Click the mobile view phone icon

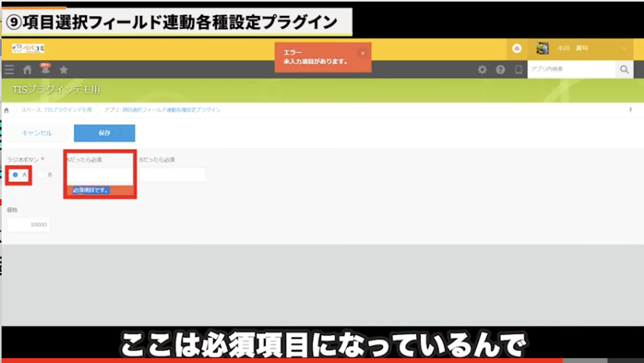click(x=519, y=70)
